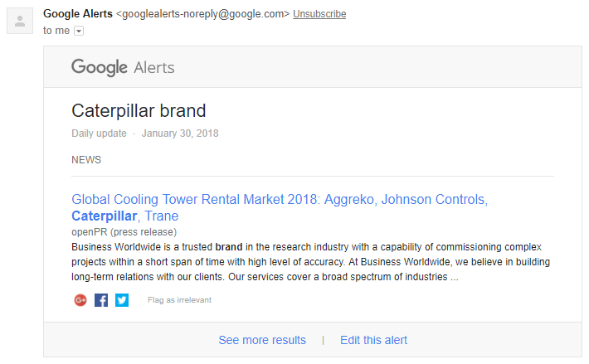The image size is (589, 364).
Task: Open the Global Cooling Tower Rental Market headline
Action: tap(280, 207)
